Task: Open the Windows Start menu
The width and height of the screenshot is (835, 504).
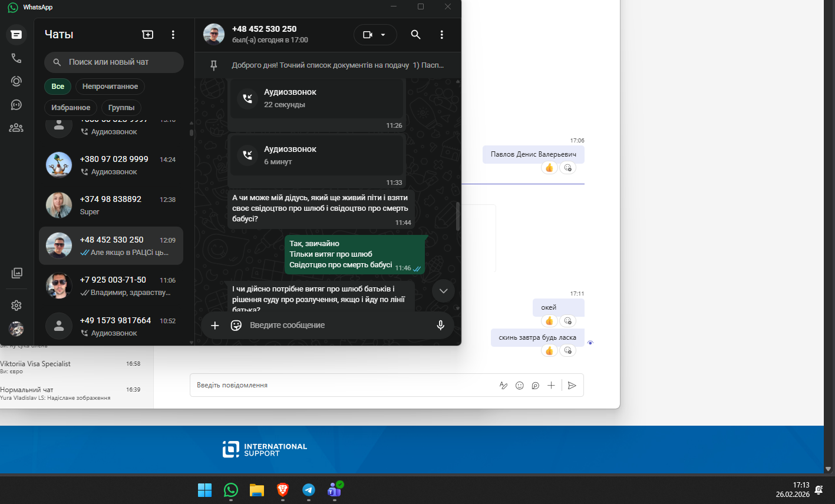Action: [204, 490]
